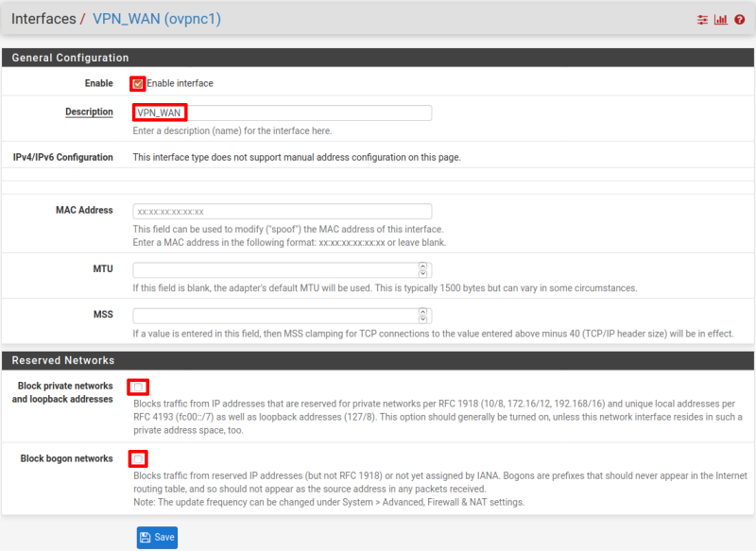This screenshot has width=756, height=551.
Task: Increase MTU with the up stepper arrow
Action: tap(422, 267)
